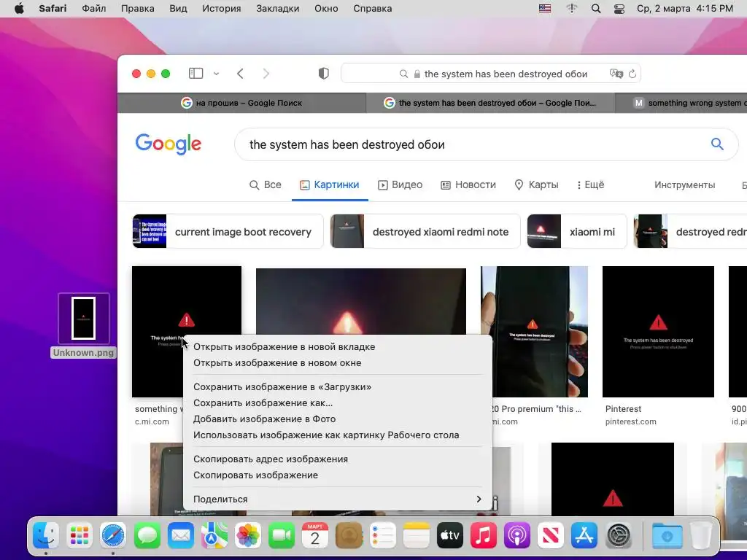Image resolution: width=747 pixels, height=560 pixels.
Task: Open 'Инструменты' search tools
Action: tap(684, 184)
